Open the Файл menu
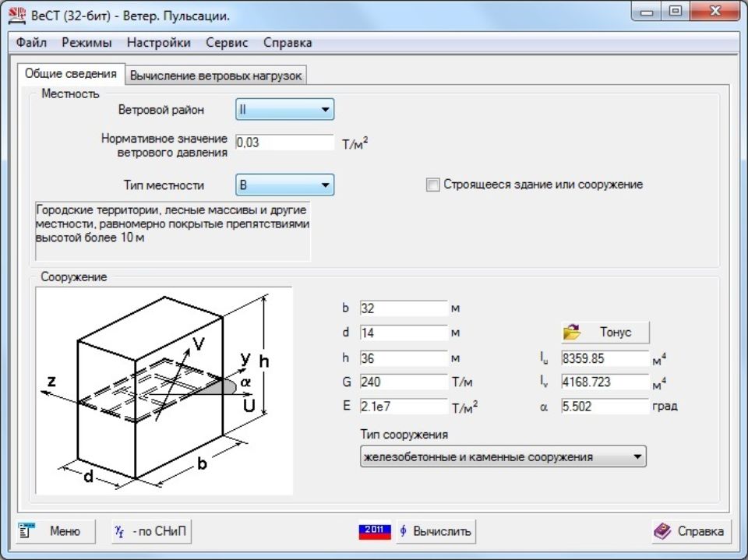Image resolution: width=748 pixels, height=560 pixels. click(31, 43)
